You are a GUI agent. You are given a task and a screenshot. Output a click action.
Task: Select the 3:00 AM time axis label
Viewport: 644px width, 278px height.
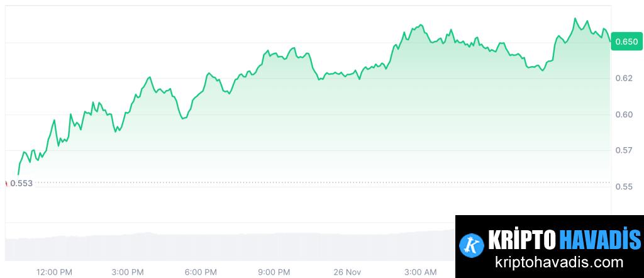[x=420, y=272]
